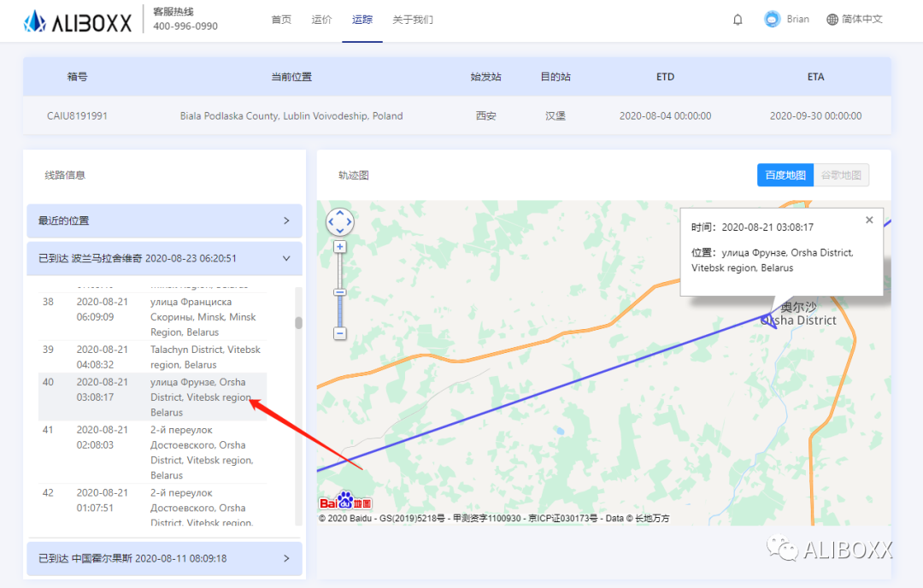The width and height of the screenshot is (923, 588).
Task: Click the Orsha District map marker
Action: [x=768, y=320]
